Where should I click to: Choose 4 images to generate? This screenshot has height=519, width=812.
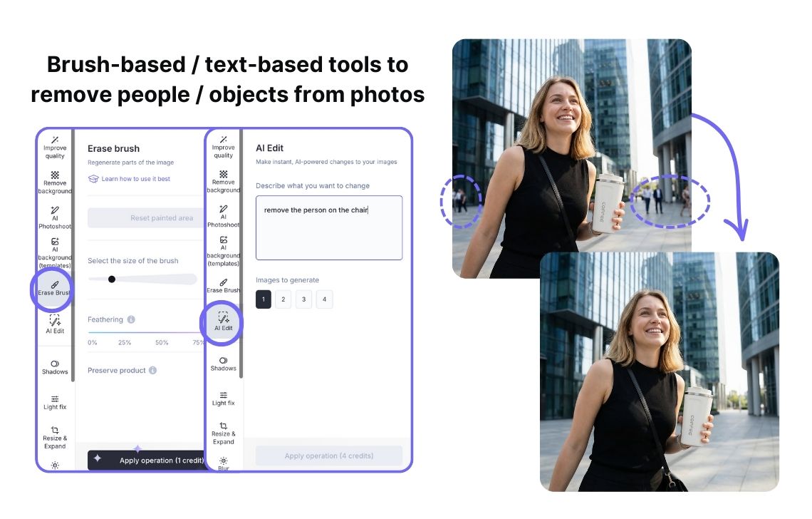324,299
